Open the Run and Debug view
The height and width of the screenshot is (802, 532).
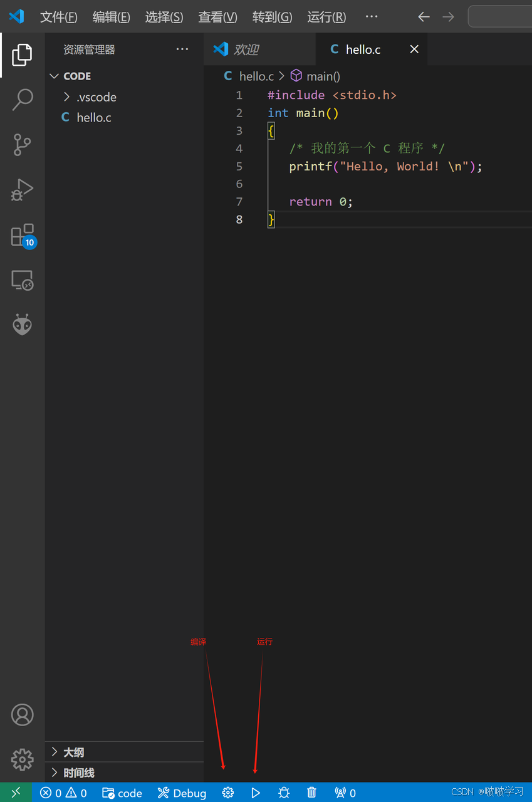(x=22, y=190)
